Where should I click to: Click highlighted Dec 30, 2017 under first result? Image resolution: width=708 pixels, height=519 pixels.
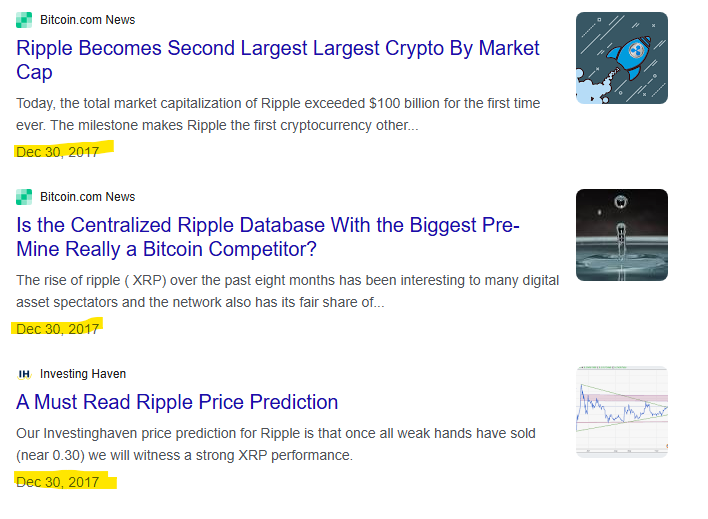click(57, 152)
